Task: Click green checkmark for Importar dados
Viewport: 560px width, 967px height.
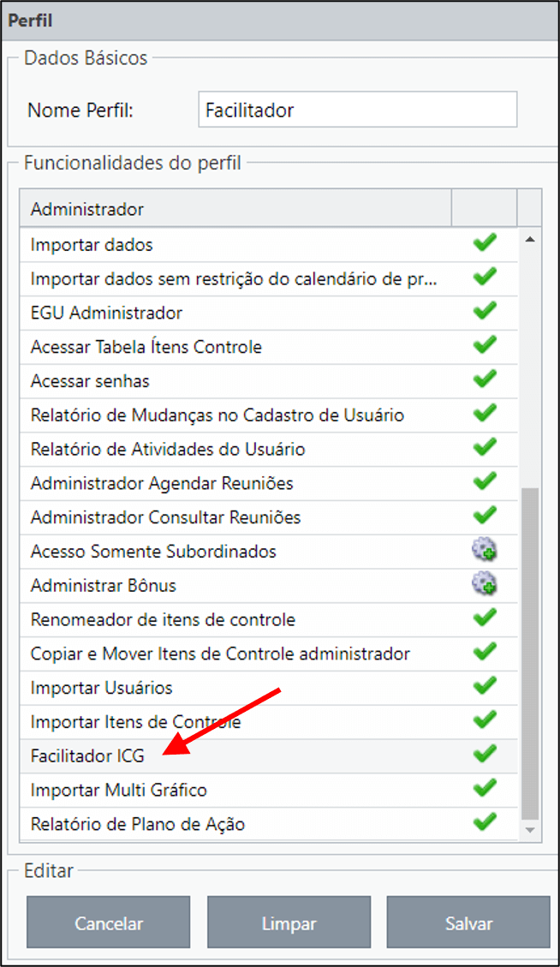Action: 485,242
